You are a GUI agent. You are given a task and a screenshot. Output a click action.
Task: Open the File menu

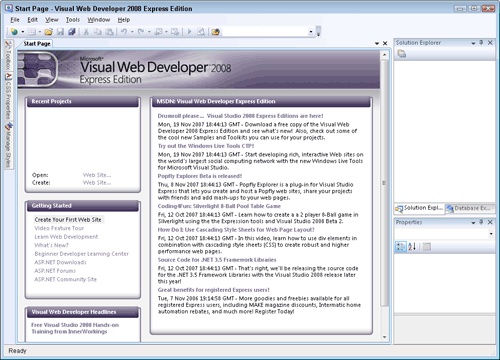(15, 20)
